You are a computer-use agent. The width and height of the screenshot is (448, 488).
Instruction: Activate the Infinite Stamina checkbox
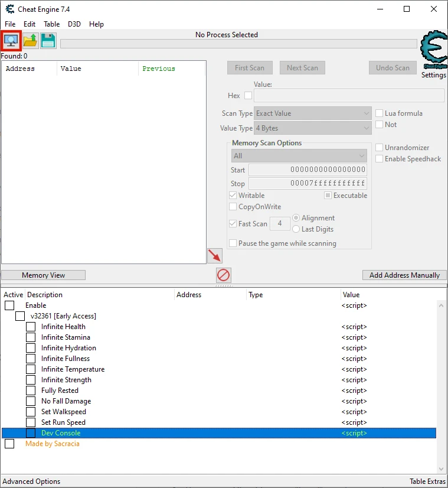[x=31, y=337]
